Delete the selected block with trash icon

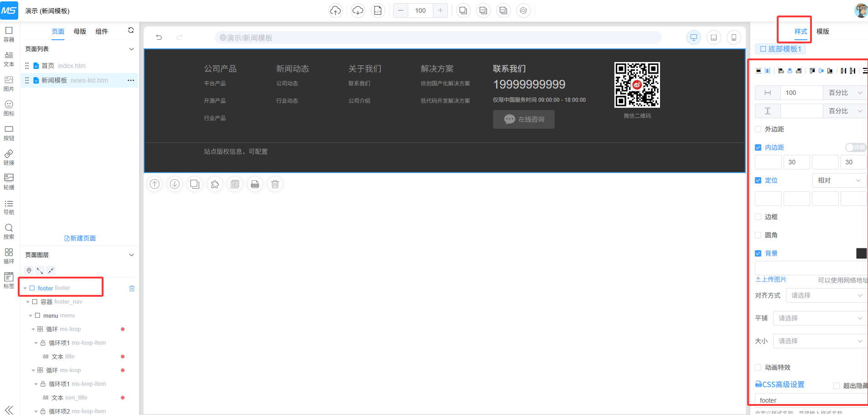click(x=275, y=184)
